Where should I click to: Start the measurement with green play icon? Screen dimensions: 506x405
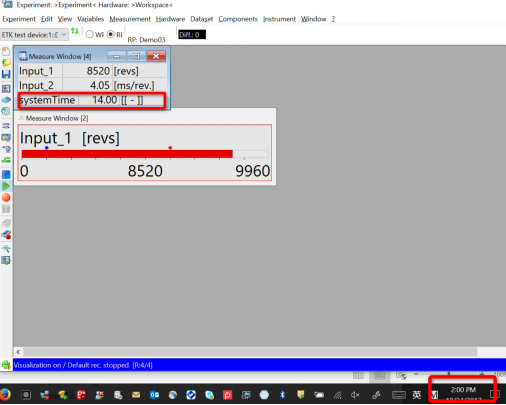tap(6, 186)
